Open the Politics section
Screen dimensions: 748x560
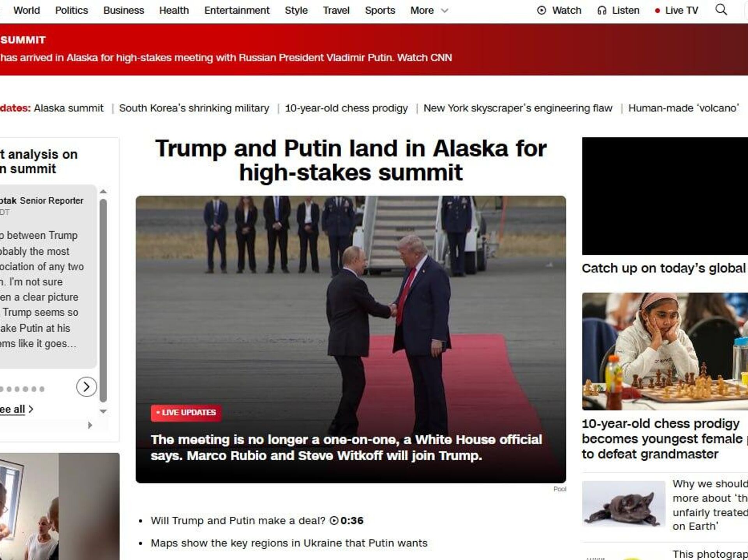[x=72, y=10]
